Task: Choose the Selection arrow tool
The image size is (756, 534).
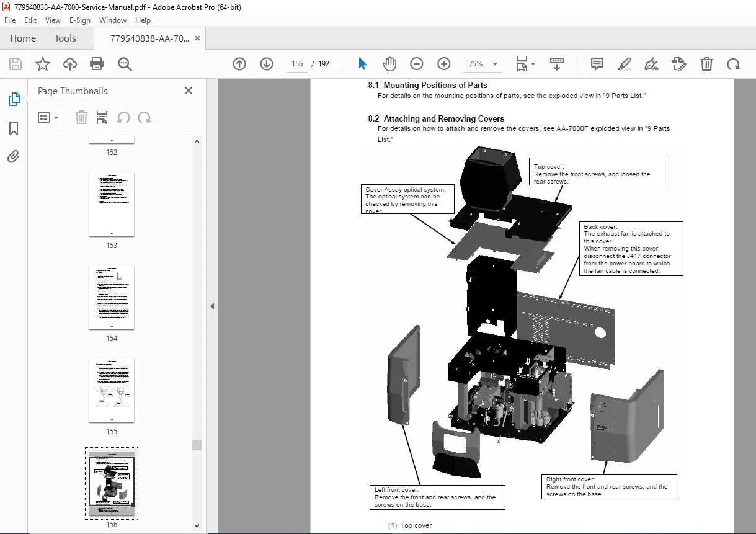Action: [x=363, y=64]
